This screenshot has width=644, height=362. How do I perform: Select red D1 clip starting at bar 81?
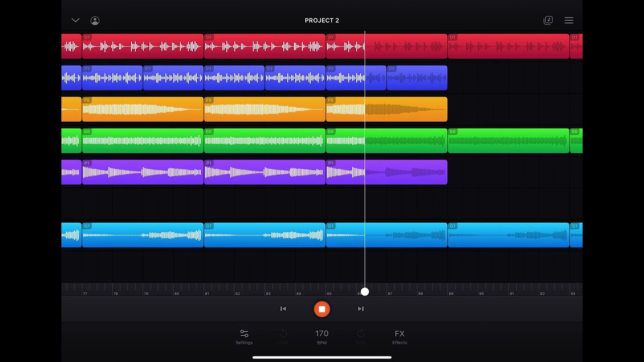265,46
